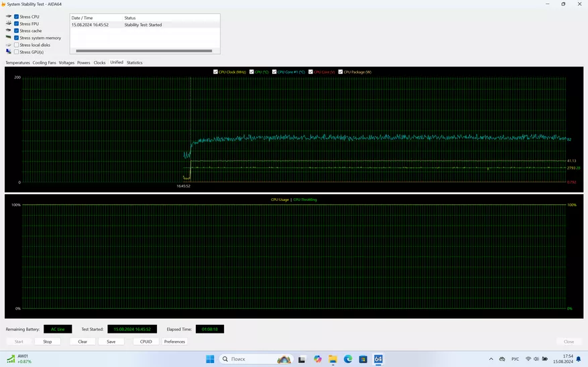588x367 pixels.
Task: Enable Stress local disks option
Action: (x=17, y=45)
